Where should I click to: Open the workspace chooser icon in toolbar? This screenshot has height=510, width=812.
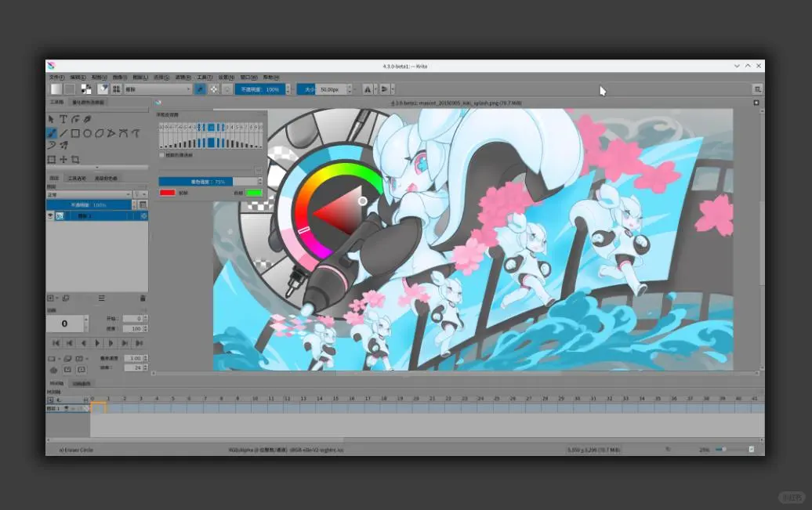pyautogui.click(x=757, y=89)
